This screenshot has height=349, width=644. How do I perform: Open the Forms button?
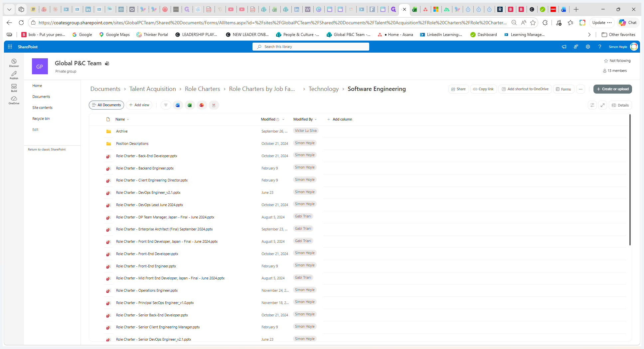563,89
